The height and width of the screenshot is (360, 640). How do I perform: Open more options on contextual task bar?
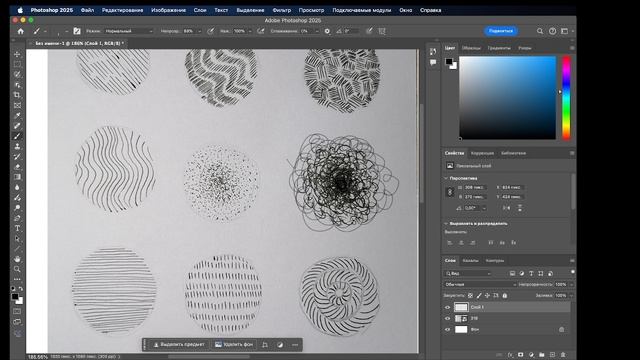[x=295, y=344]
